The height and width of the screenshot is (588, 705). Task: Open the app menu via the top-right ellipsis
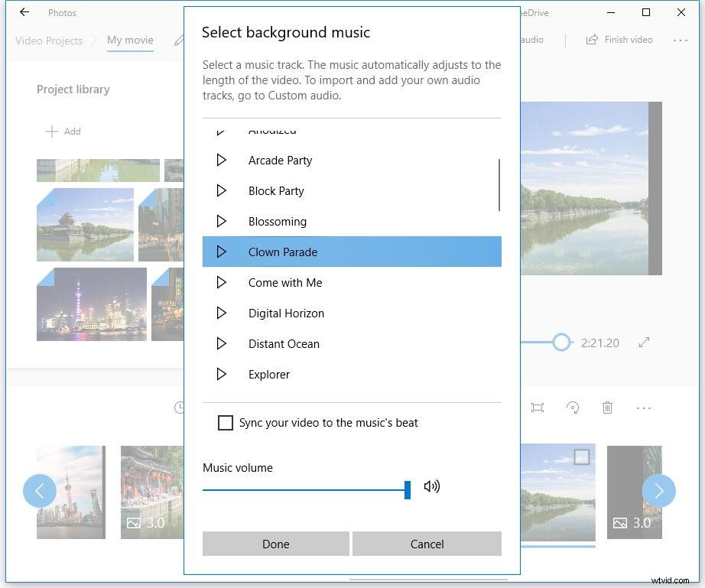(x=681, y=39)
